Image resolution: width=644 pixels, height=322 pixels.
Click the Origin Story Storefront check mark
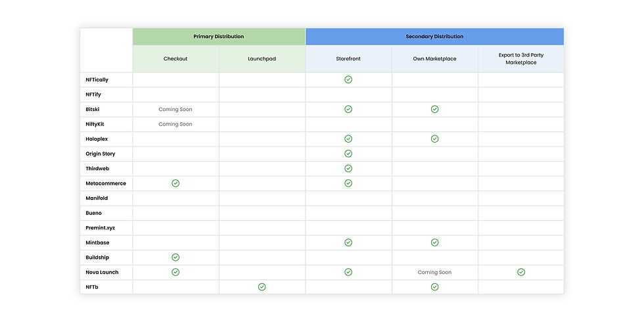coord(348,154)
